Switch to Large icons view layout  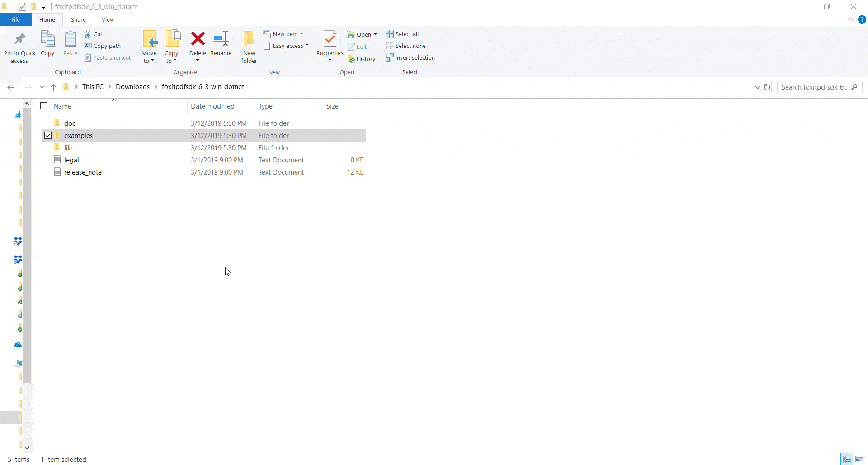(x=859, y=459)
